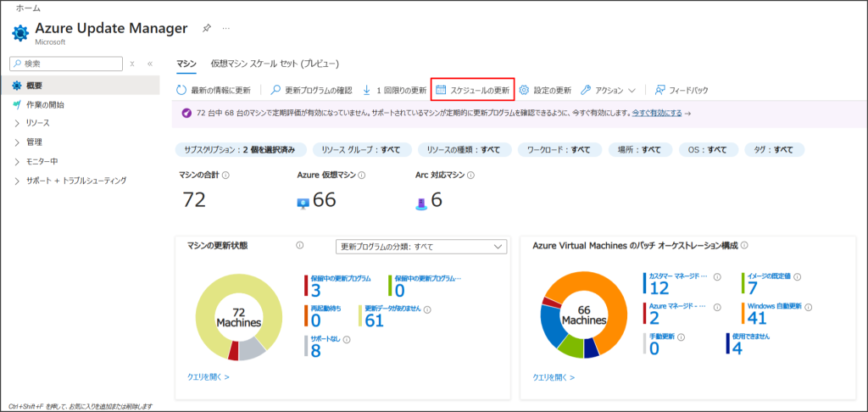Click the pin icon beside Azure Update Manager

pyautogui.click(x=207, y=28)
